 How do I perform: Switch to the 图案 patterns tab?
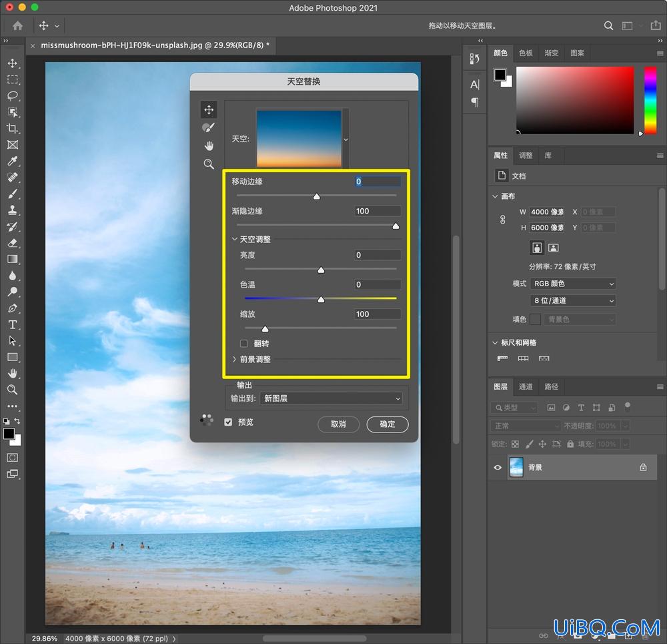click(577, 53)
